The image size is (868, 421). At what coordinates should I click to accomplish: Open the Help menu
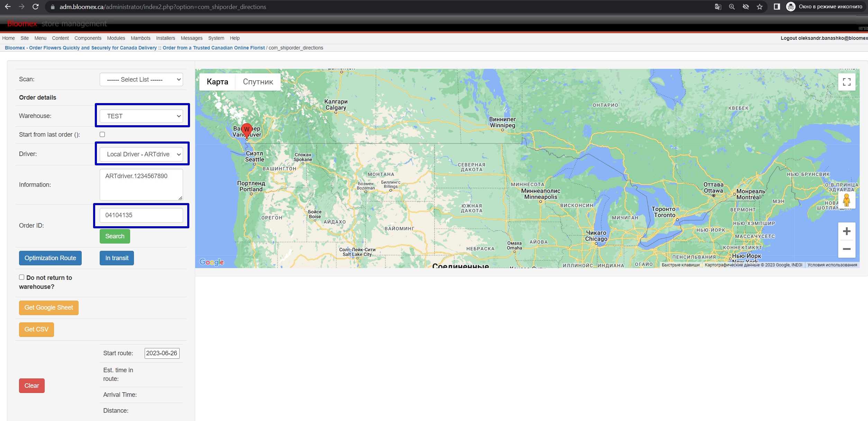pos(235,38)
